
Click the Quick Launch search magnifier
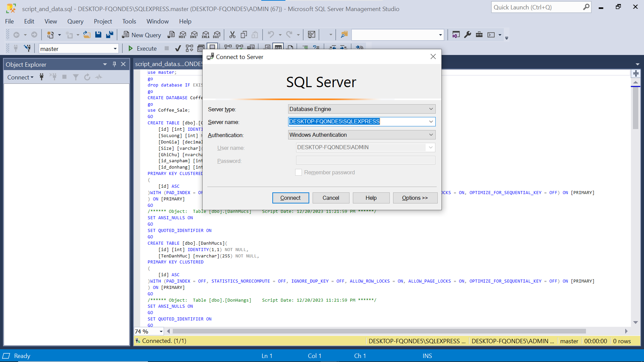[586, 7]
